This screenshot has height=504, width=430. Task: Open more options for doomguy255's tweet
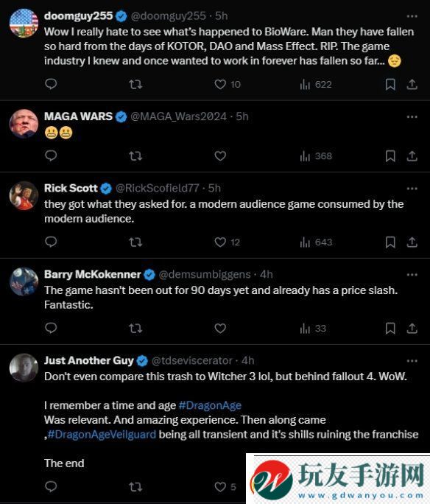coord(412,16)
